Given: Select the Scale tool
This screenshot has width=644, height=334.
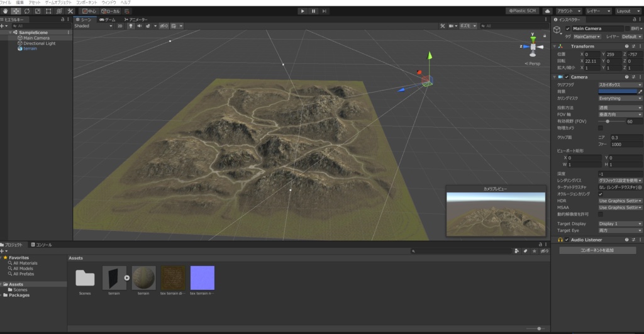Looking at the screenshot, I should tap(38, 11).
